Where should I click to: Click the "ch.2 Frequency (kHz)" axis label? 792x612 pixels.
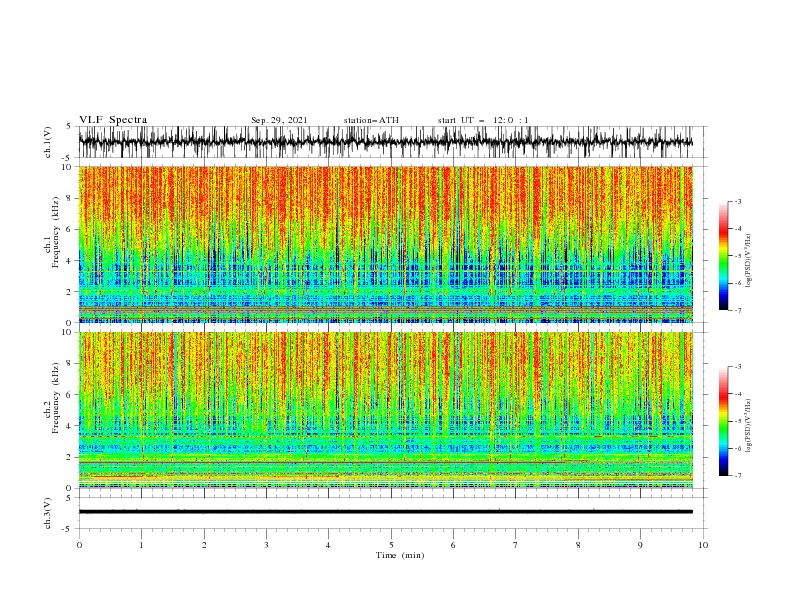[52, 397]
